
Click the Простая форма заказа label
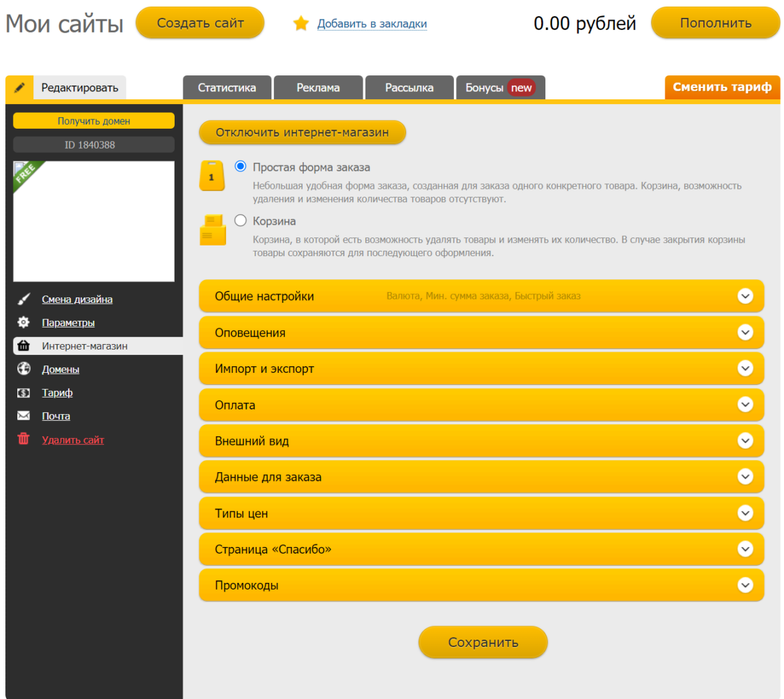point(311,167)
